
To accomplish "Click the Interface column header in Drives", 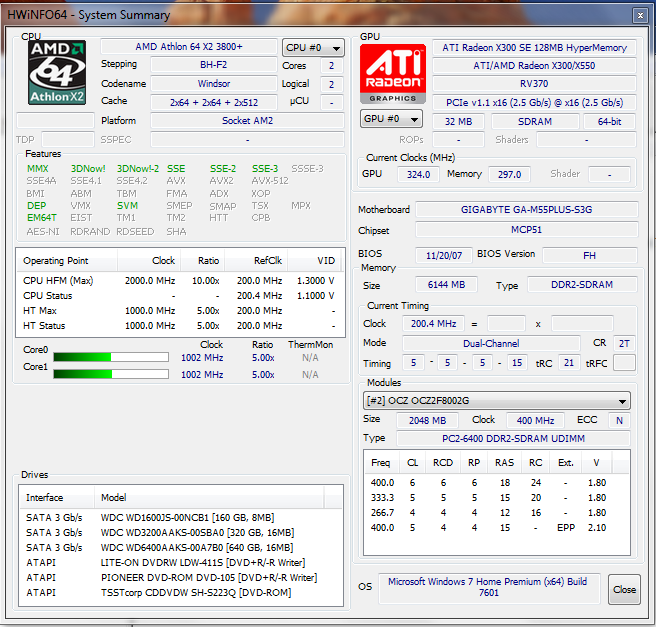I will click(x=56, y=497).
